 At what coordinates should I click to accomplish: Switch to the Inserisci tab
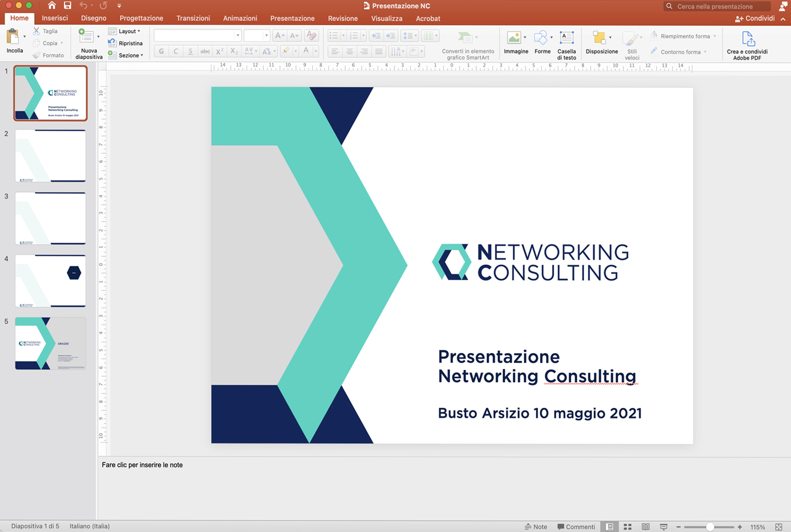coord(55,18)
